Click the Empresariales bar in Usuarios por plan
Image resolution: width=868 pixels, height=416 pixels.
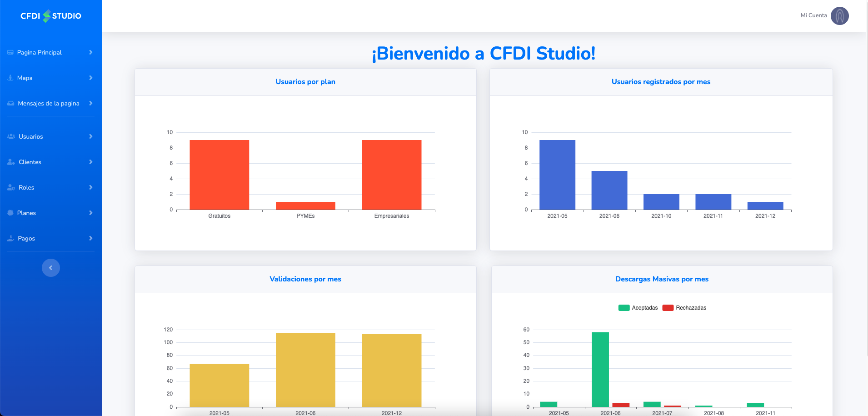click(x=391, y=175)
